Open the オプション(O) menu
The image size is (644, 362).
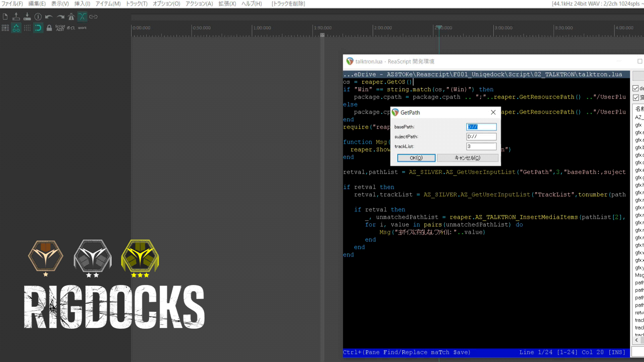166,4
